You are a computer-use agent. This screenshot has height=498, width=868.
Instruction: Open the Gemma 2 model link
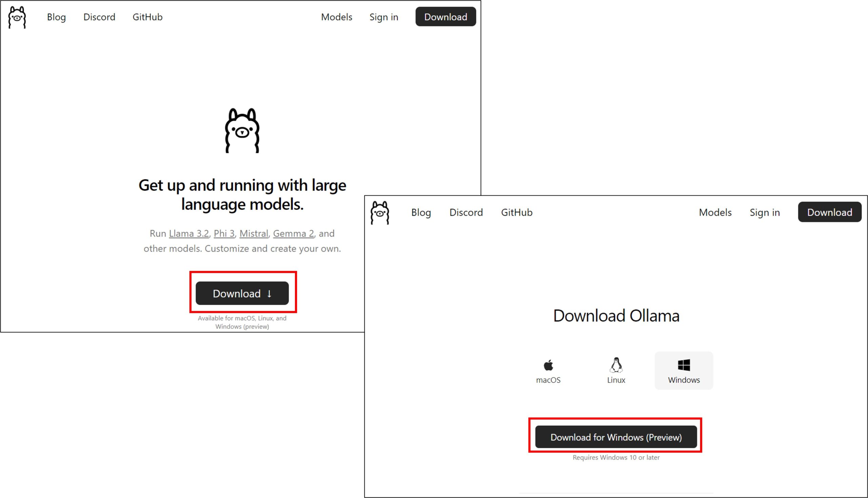(293, 234)
